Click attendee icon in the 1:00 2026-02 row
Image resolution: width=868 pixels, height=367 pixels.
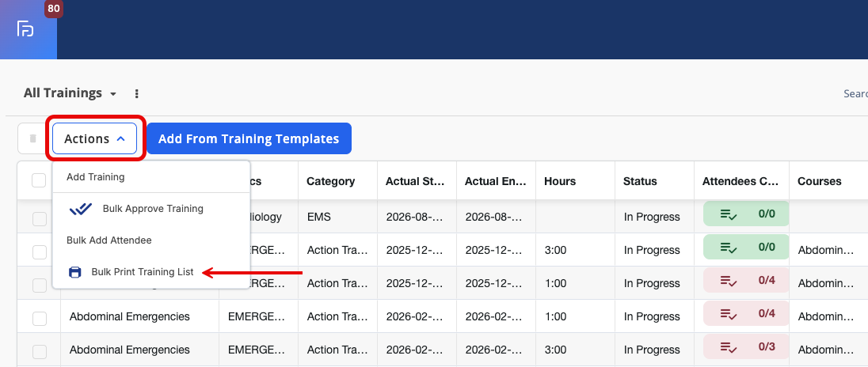click(x=728, y=314)
